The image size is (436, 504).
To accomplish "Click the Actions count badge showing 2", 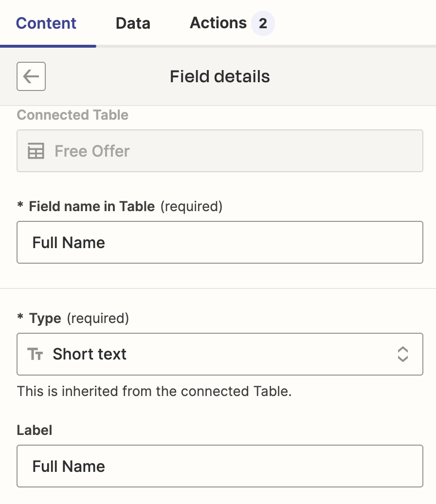I will pos(263,23).
